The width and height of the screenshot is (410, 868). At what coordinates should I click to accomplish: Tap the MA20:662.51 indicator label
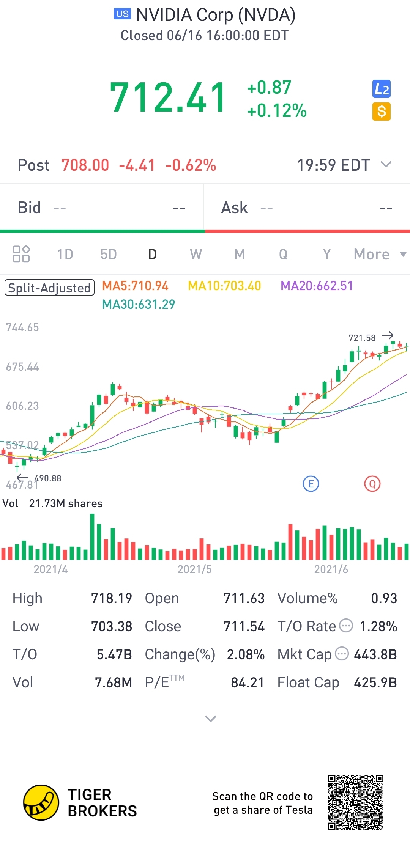317,286
